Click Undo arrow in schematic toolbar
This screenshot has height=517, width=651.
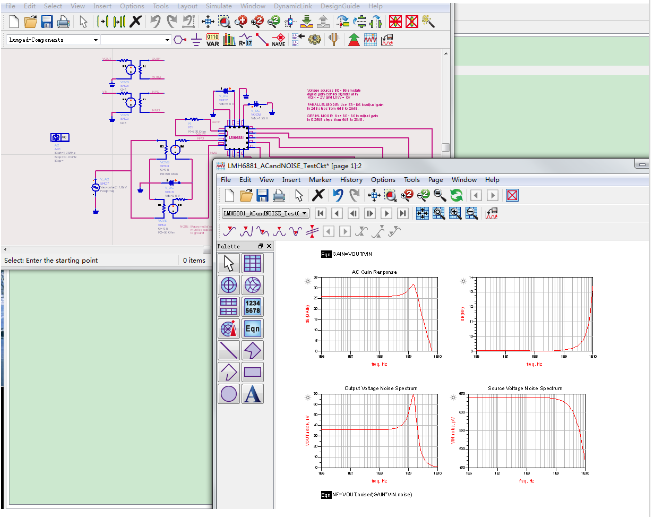point(155,21)
